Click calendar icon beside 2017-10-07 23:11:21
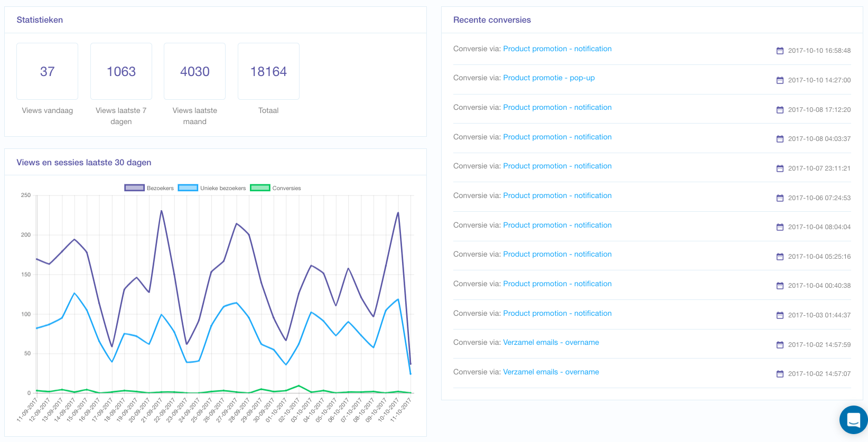This screenshot has width=868, height=442. pyautogui.click(x=780, y=168)
